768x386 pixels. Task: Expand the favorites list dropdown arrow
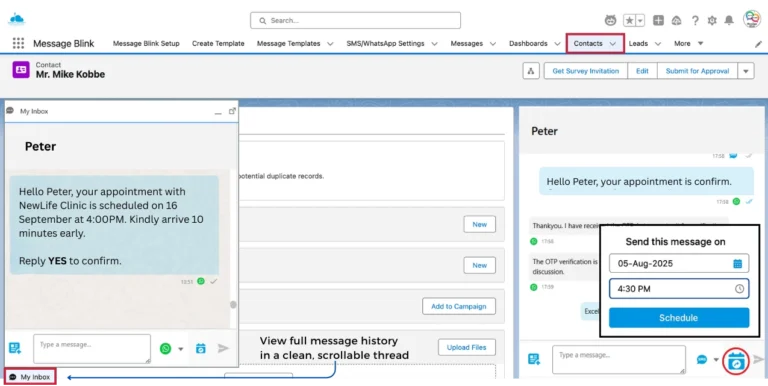click(x=641, y=20)
